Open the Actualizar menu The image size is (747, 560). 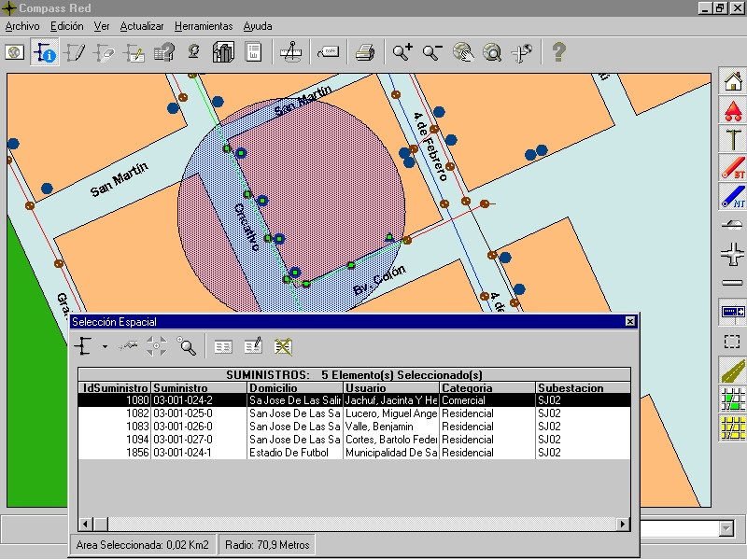click(142, 26)
